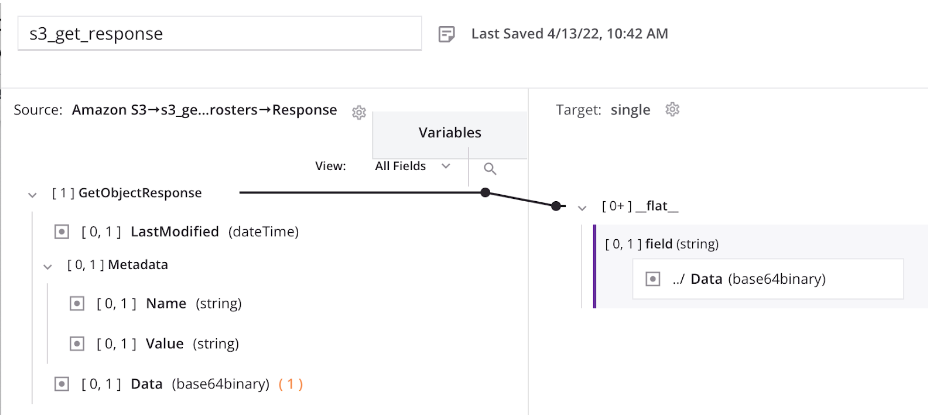Click the Name string field icon

tap(77, 303)
